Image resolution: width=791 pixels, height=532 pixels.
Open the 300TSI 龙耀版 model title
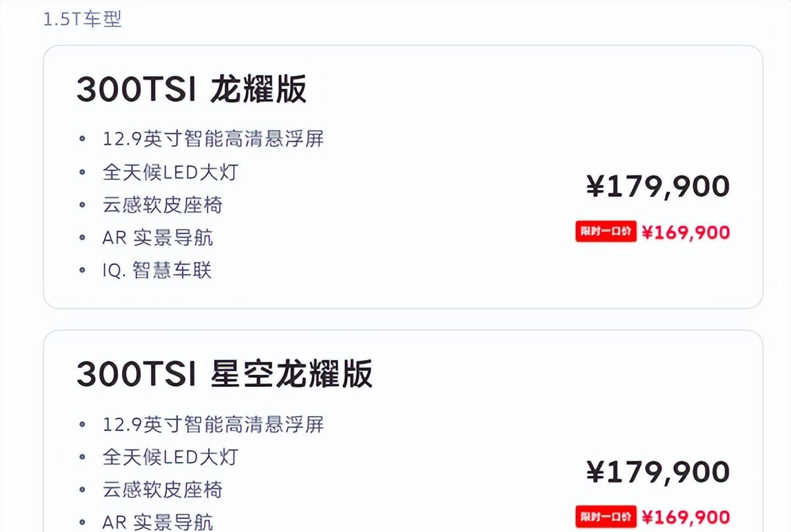[192, 90]
